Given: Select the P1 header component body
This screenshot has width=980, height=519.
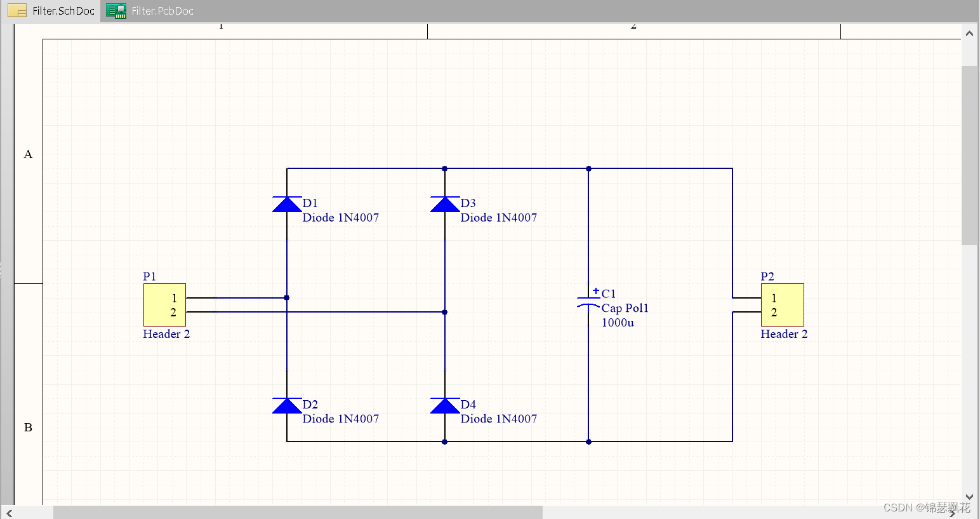Looking at the screenshot, I should click(x=164, y=305).
